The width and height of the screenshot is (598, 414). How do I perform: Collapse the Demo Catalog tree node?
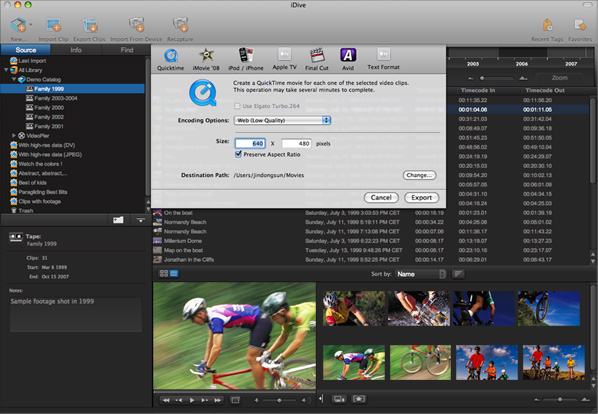(x=14, y=79)
